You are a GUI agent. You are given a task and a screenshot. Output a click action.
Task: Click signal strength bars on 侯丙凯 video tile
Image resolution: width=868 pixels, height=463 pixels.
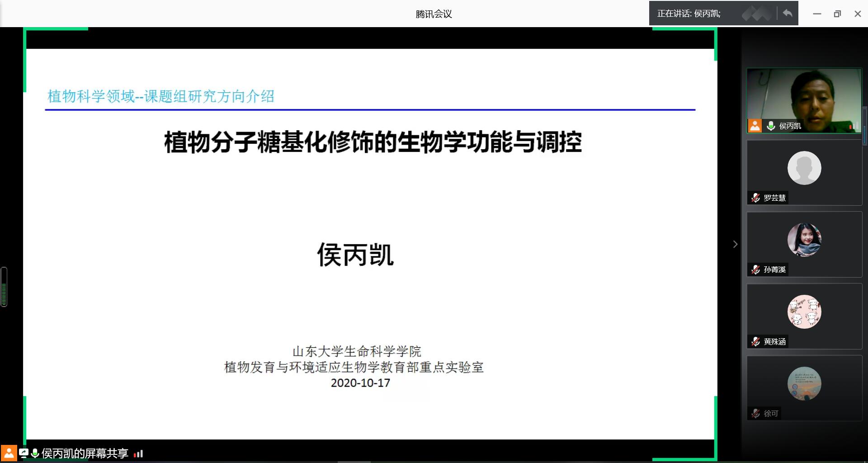tap(854, 126)
